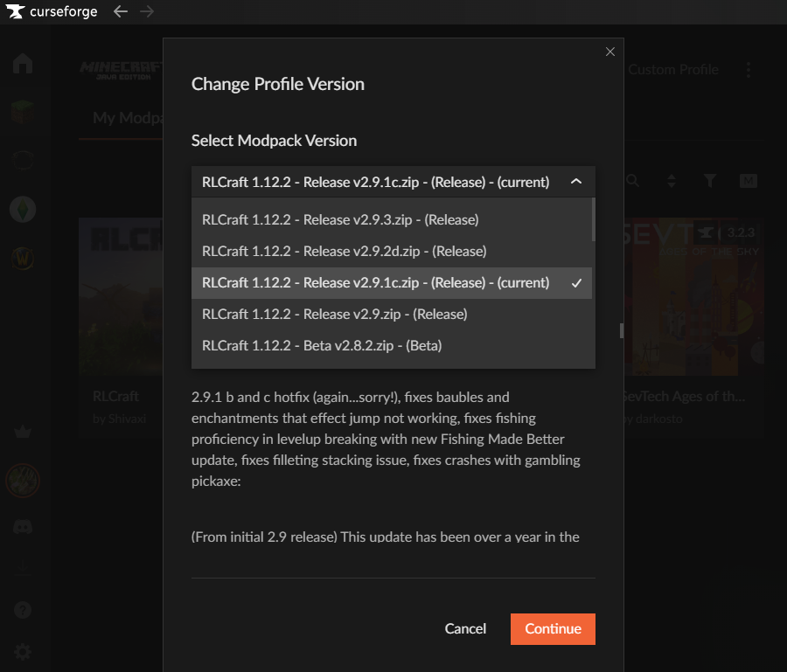Click the changelog text starting '2.9.1 b and c hotfix'
787x672 pixels.
tap(386, 439)
